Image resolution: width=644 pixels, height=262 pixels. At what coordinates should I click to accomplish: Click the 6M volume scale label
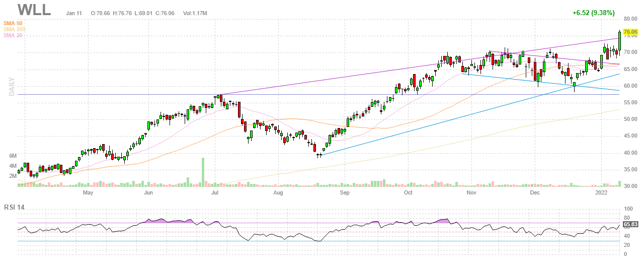tap(13, 156)
